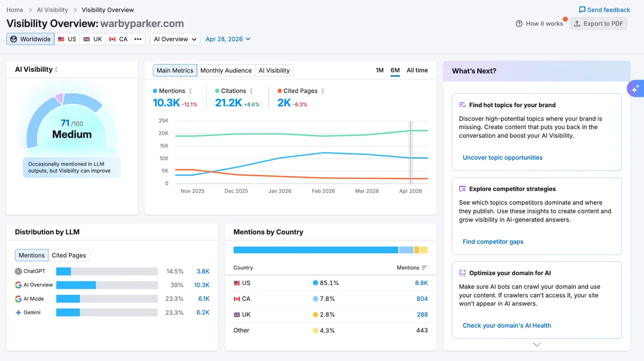Click Find competitor gaps link
644x361 pixels.
point(493,242)
